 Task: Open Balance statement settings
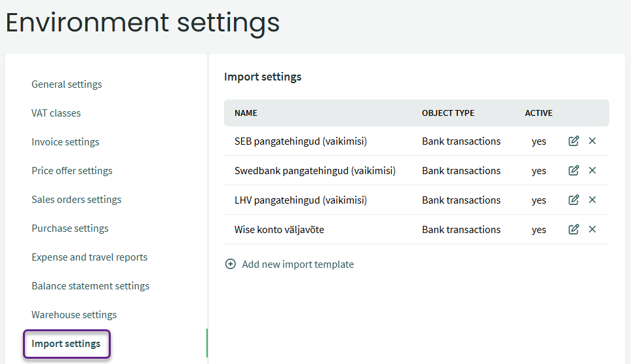(90, 286)
